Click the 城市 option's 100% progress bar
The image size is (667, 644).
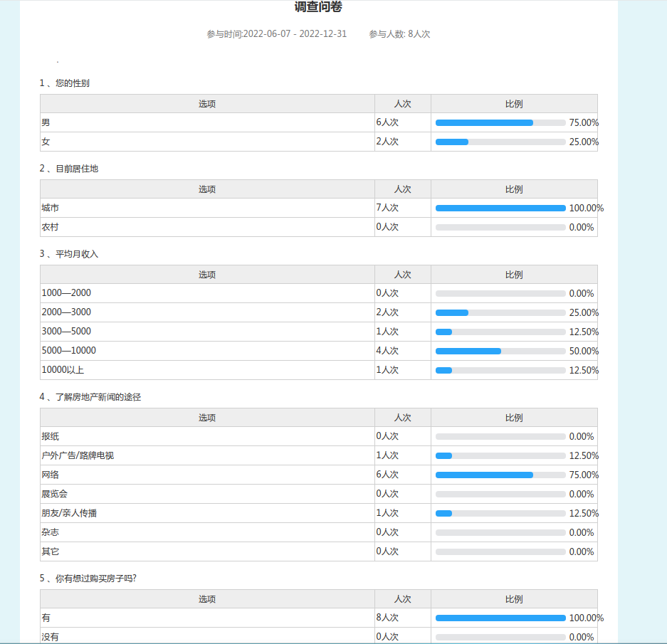click(x=500, y=208)
